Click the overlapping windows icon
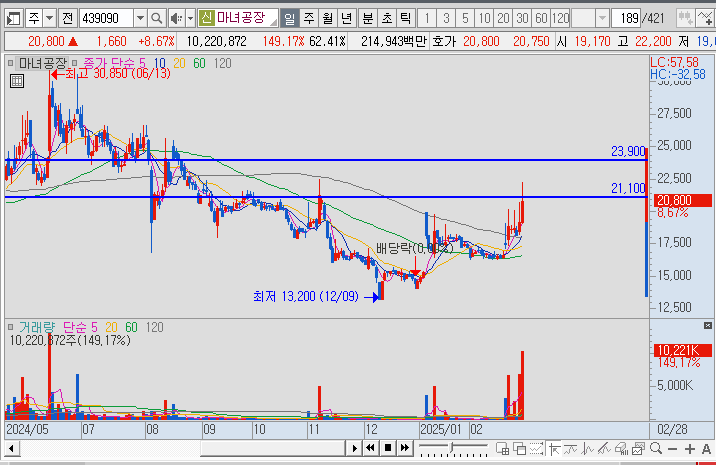This screenshot has height=465, width=716. point(519,449)
